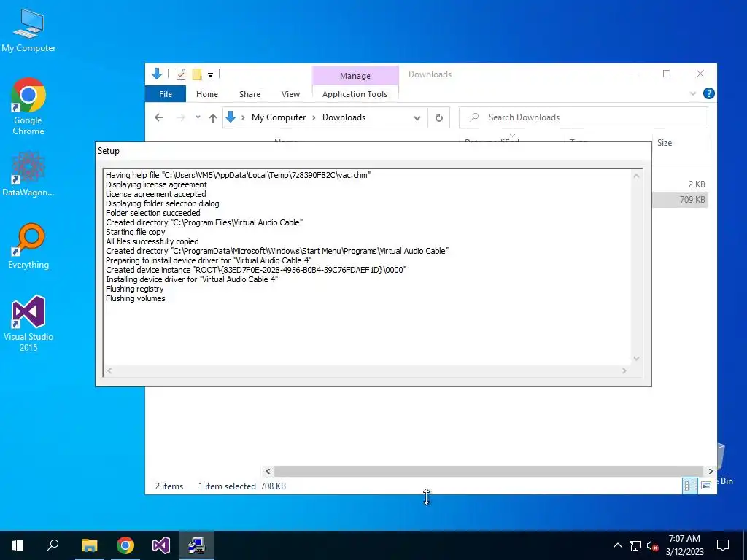
Task: Select the 2 KB file row
Action: pos(681,184)
